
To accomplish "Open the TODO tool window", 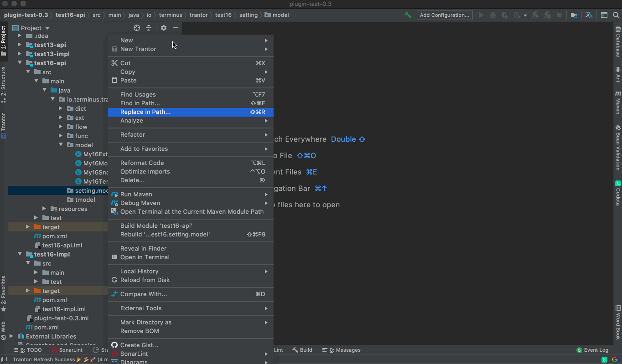I will click(27, 350).
